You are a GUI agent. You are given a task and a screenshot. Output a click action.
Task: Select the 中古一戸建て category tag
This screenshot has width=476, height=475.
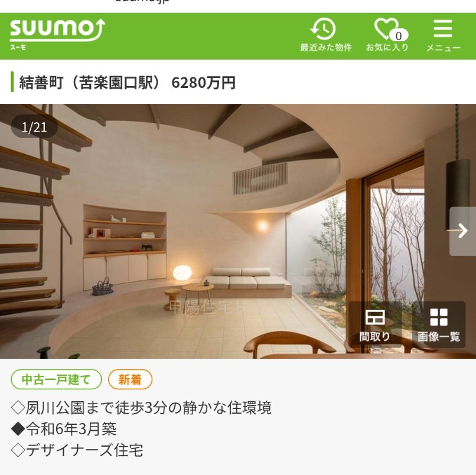point(56,379)
